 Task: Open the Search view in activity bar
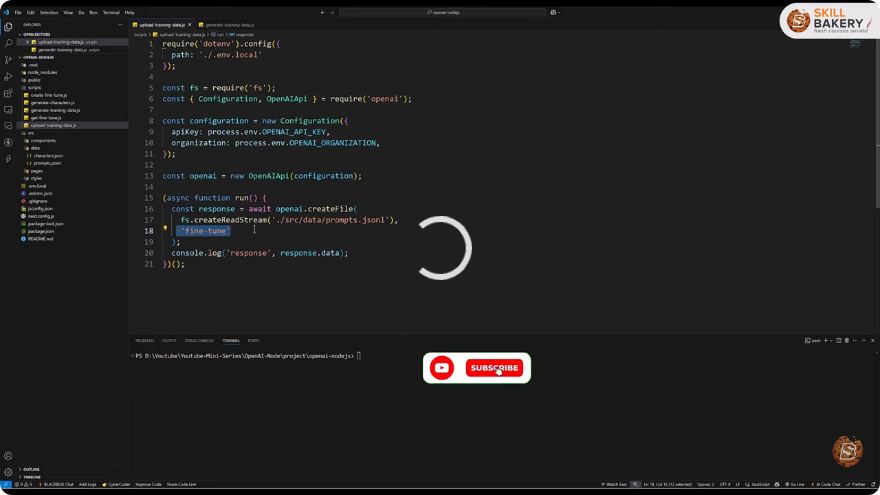coord(8,43)
